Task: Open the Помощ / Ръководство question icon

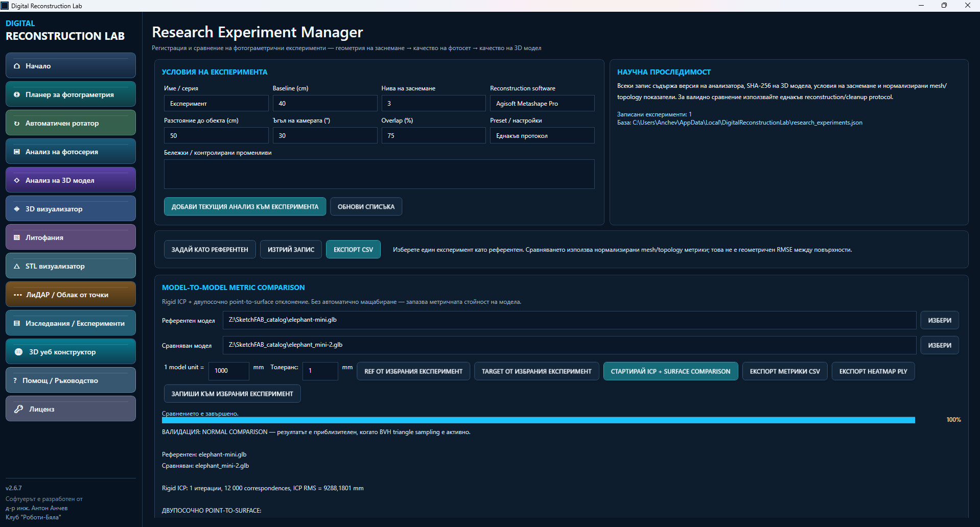Action: [15, 380]
